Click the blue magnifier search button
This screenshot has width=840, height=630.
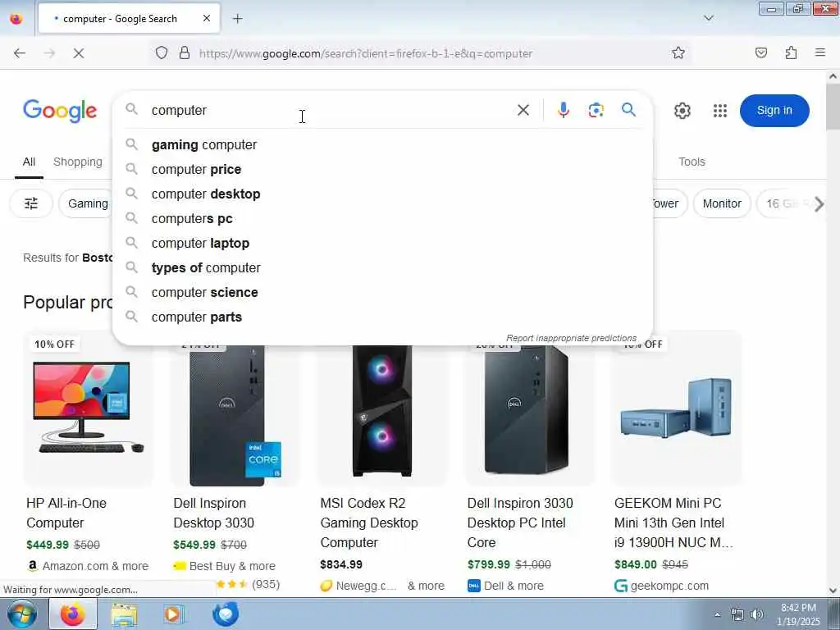(628, 110)
